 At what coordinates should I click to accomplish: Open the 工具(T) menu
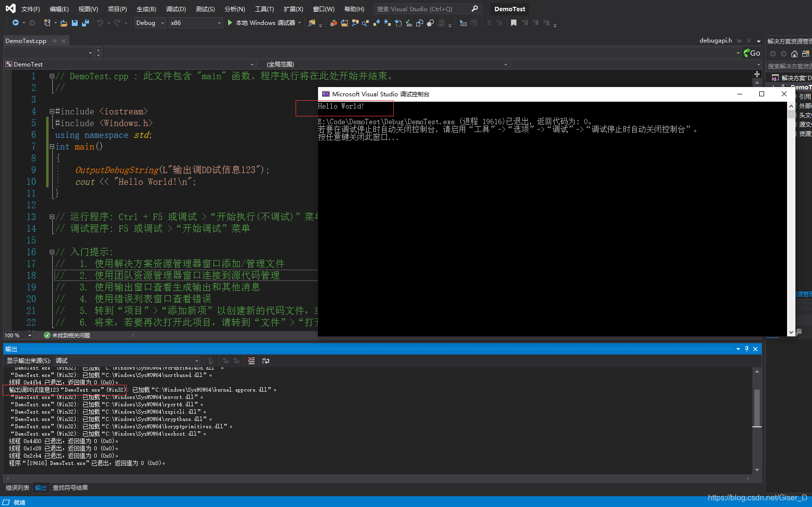(264, 9)
